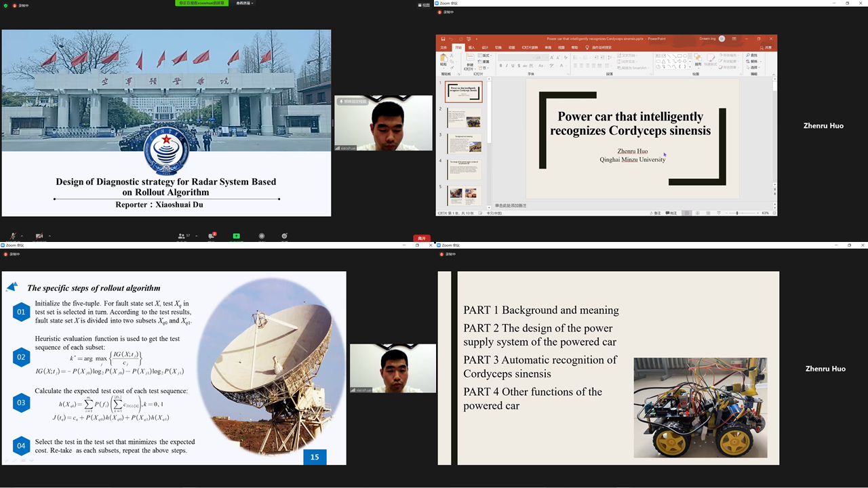Switch to the Insert ribbon tab

472,47
